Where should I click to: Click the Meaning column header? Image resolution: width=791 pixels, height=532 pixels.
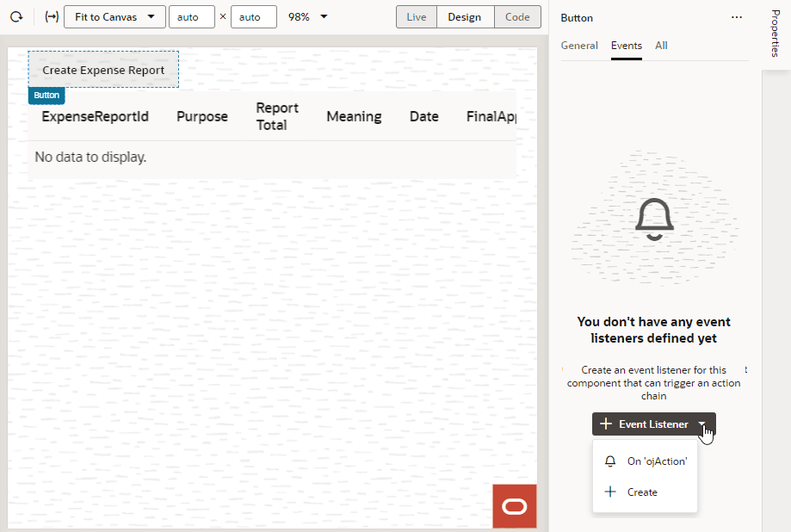(354, 116)
